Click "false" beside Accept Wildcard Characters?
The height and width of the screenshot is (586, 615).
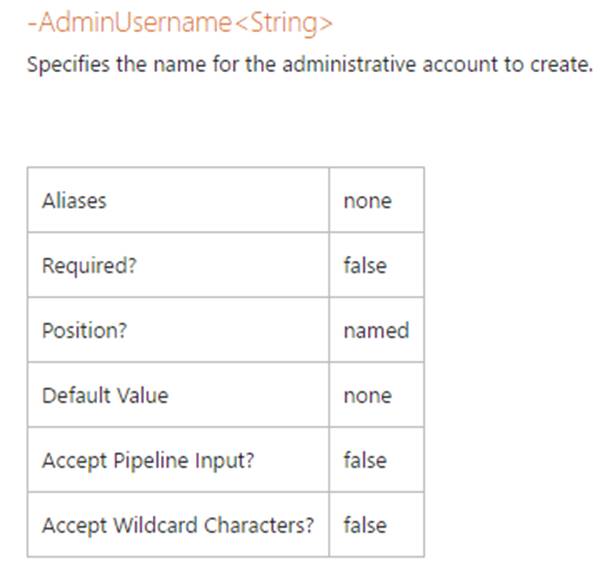tap(364, 525)
